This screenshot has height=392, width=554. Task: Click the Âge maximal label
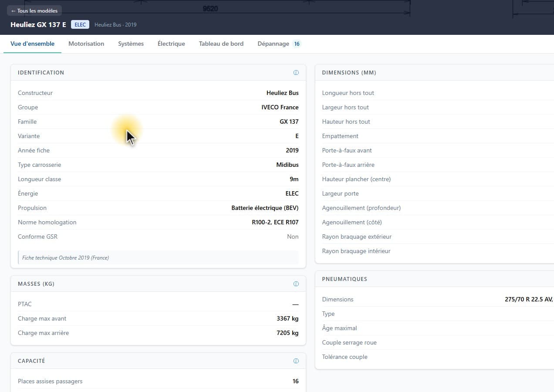point(339,328)
